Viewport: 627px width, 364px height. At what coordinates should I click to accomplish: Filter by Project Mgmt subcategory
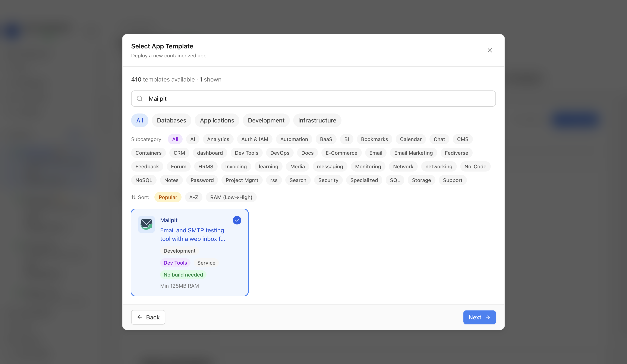(x=242, y=180)
